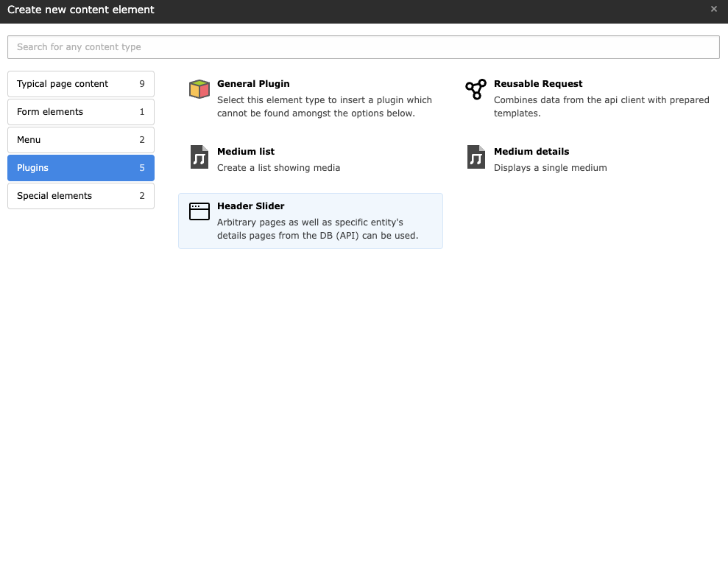Pick the Reusable Request title
The image size is (728, 582).
[x=538, y=84]
